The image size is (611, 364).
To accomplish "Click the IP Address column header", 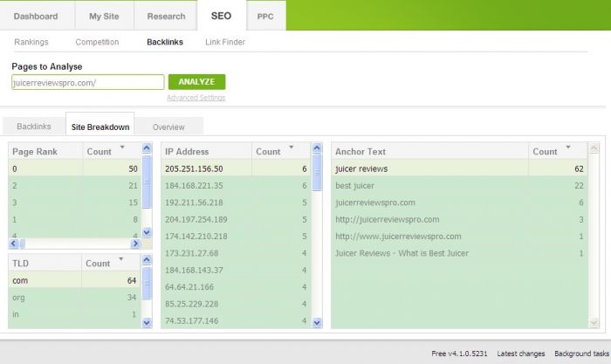I will tap(207, 151).
